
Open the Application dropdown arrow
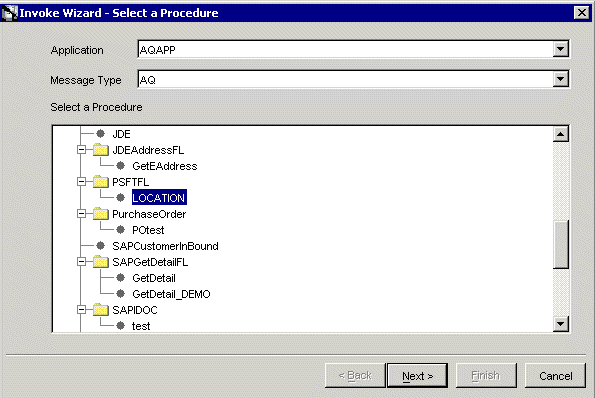tap(560, 49)
